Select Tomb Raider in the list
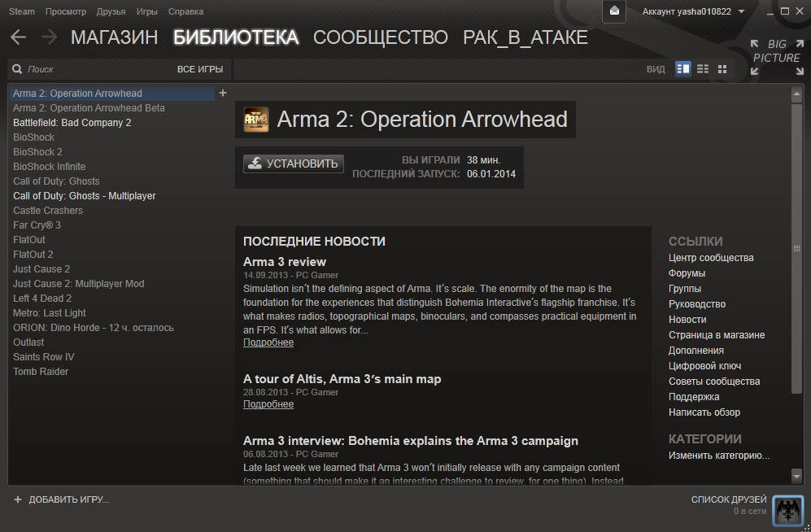 coord(41,371)
